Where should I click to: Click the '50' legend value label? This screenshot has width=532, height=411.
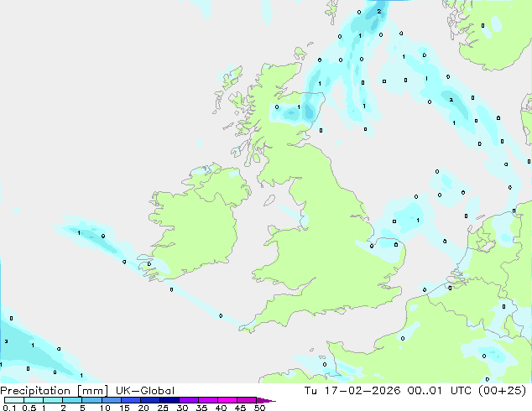(259, 408)
